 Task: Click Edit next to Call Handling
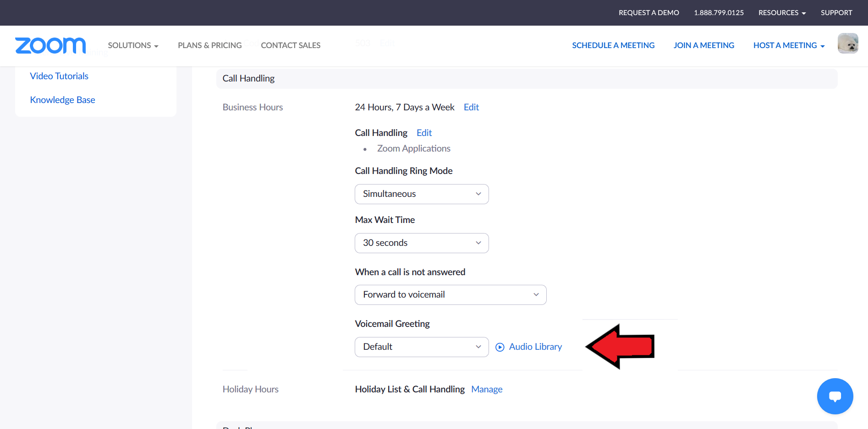pyautogui.click(x=424, y=133)
